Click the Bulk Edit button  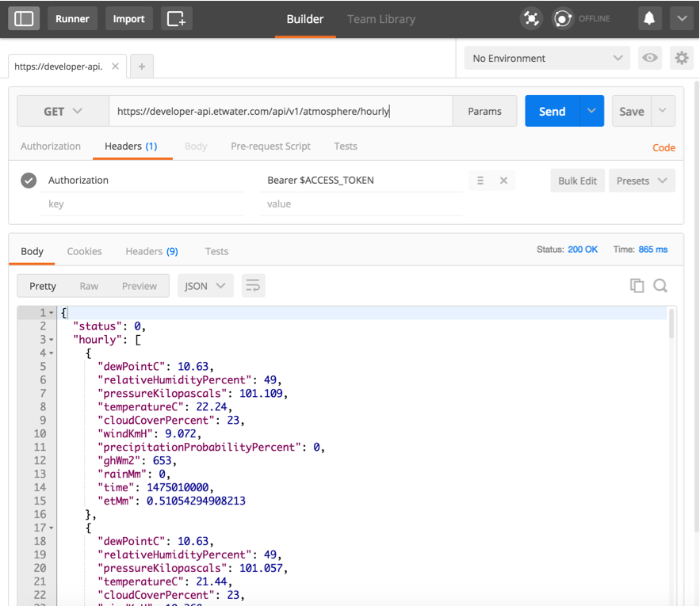pyautogui.click(x=577, y=181)
